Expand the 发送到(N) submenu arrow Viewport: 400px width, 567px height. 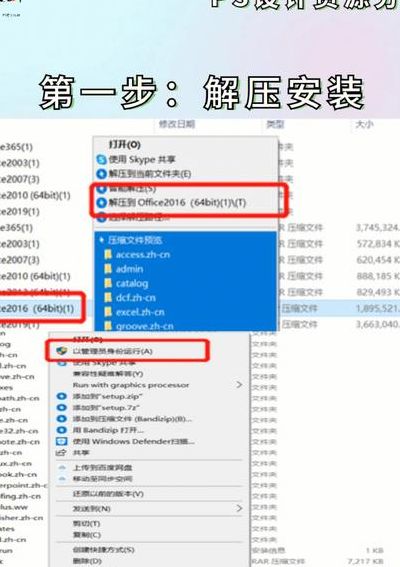[x=239, y=508]
